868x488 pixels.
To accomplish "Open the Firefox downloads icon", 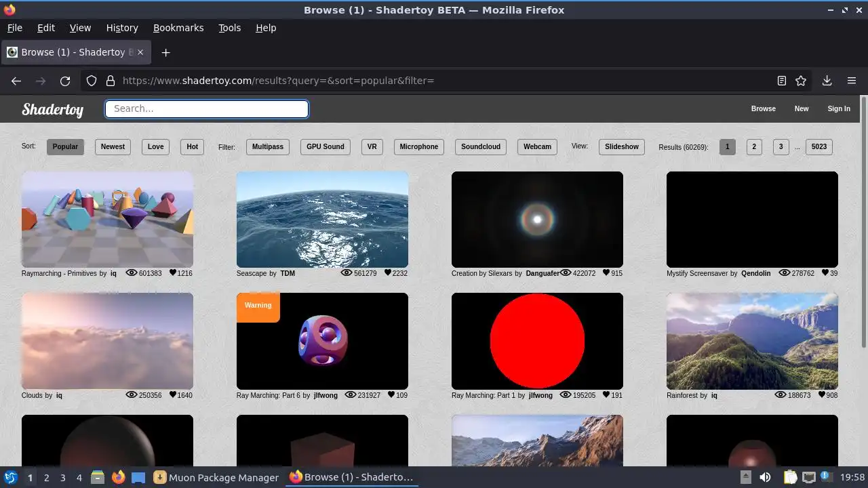I will 827,81.
